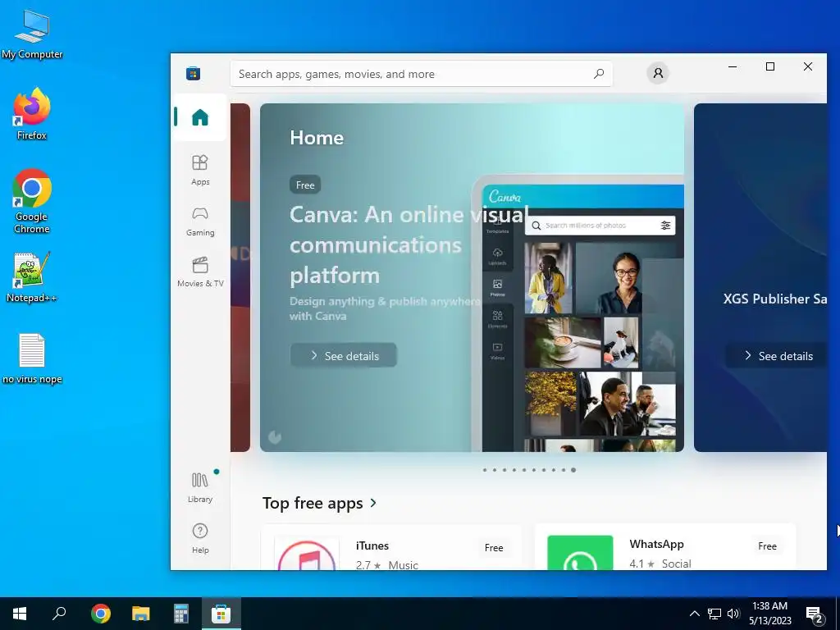Click See details for Canva

(x=344, y=356)
